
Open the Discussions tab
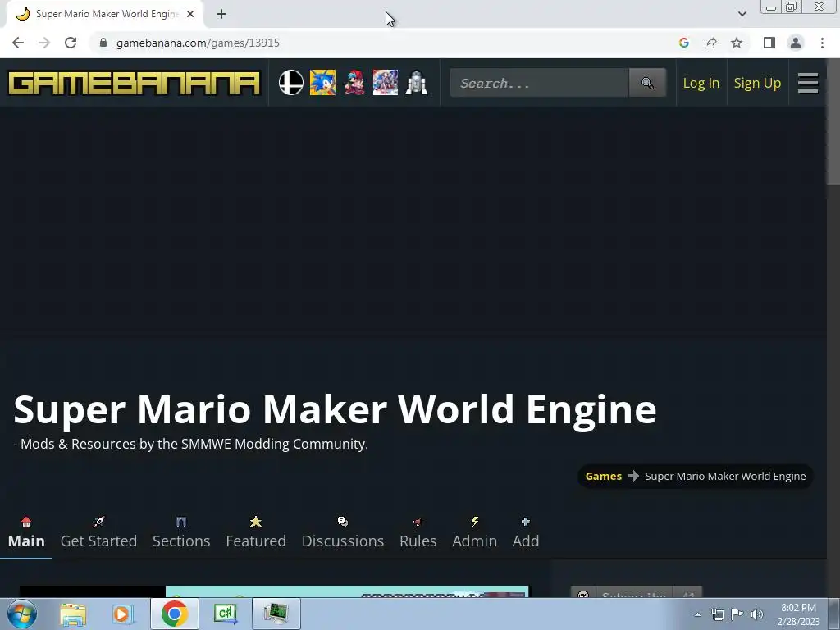point(343,533)
